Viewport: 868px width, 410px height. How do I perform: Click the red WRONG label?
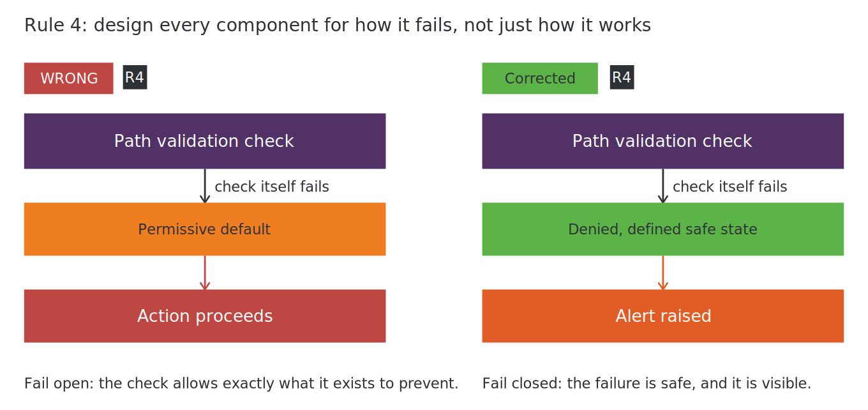coord(68,78)
